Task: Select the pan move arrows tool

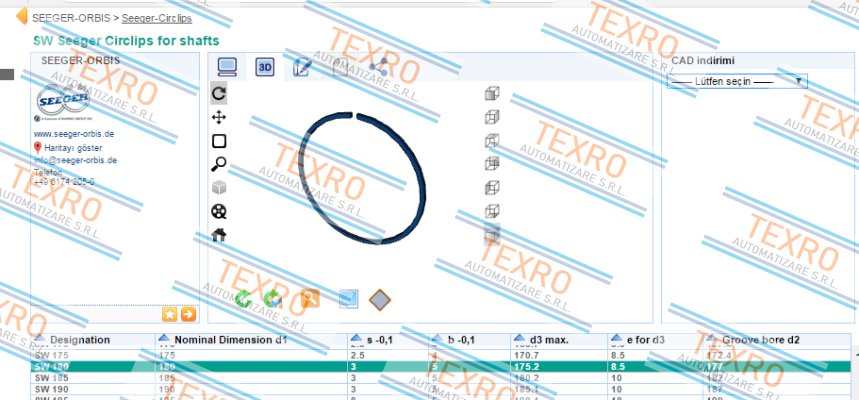Action: pos(219,118)
